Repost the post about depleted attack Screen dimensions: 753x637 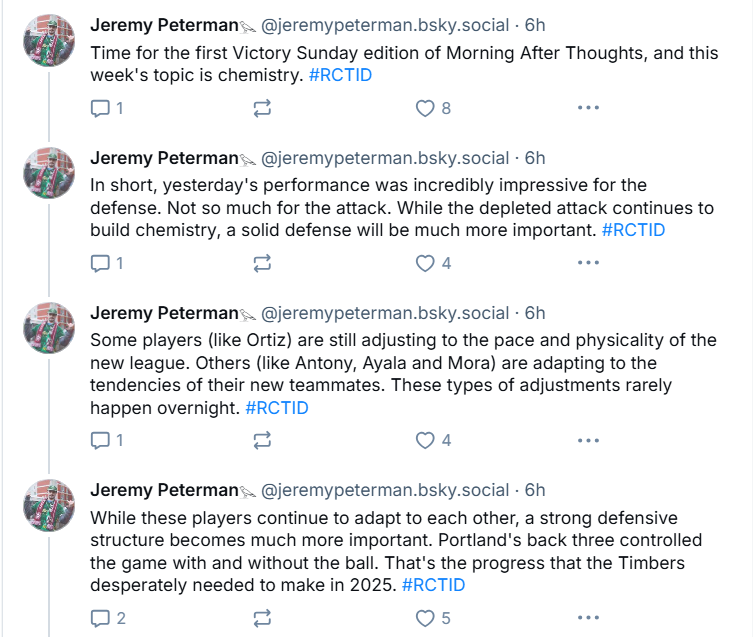click(262, 263)
